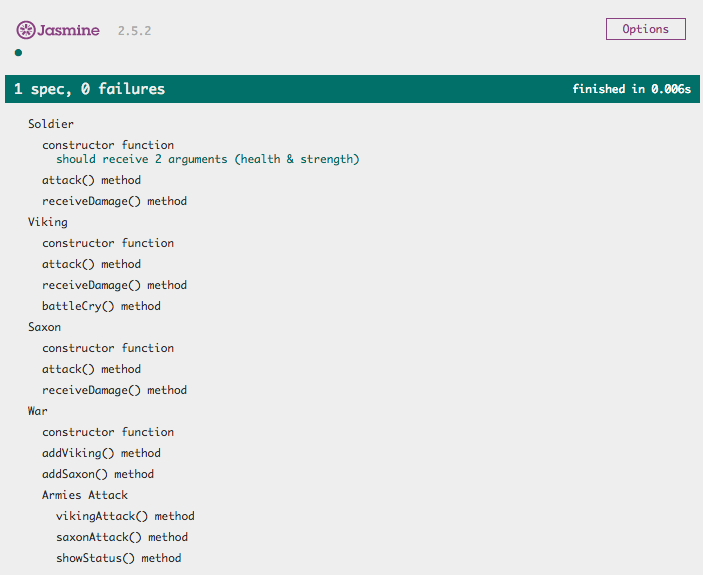This screenshot has width=703, height=575.
Task: Click the Jasmine logo icon
Action: pyautogui.click(x=25, y=30)
